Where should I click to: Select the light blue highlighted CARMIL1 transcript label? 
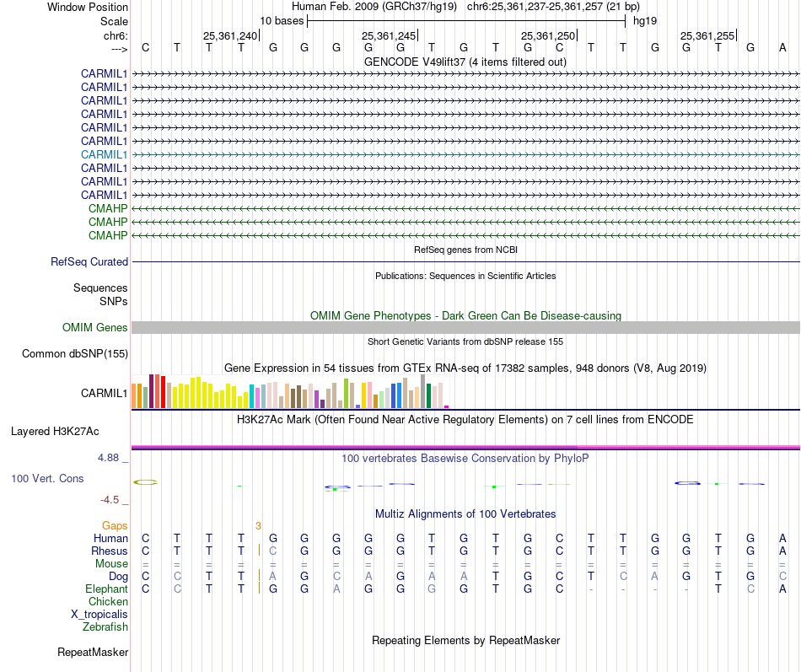[104, 154]
